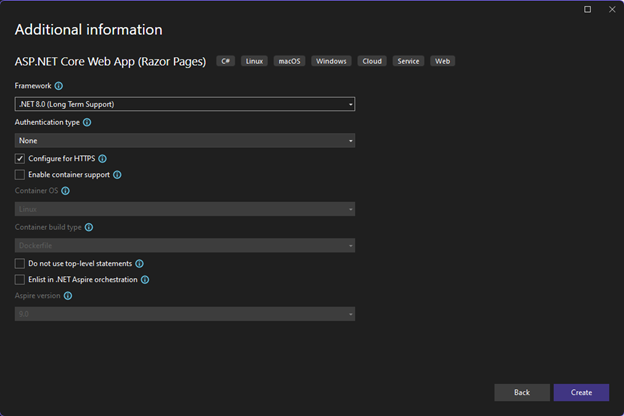Open the Framework dropdown
This screenshot has width=624, height=416.
point(185,104)
